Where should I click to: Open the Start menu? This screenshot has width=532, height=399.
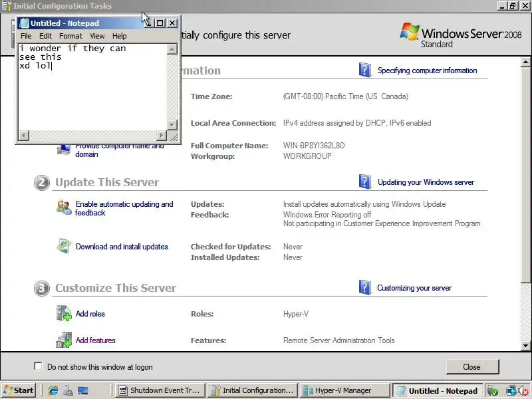pos(19,390)
